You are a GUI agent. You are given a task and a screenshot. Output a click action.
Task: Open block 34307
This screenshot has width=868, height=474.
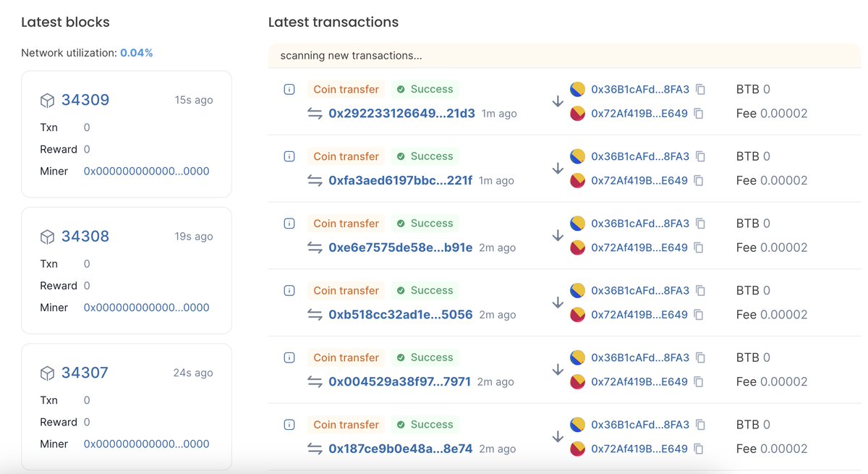click(x=85, y=373)
